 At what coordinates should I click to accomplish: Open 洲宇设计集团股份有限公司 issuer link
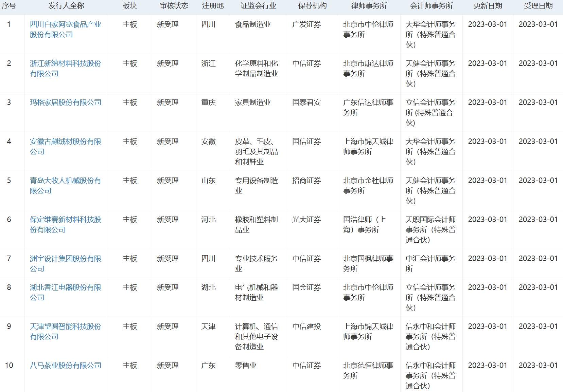tap(66, 264)
